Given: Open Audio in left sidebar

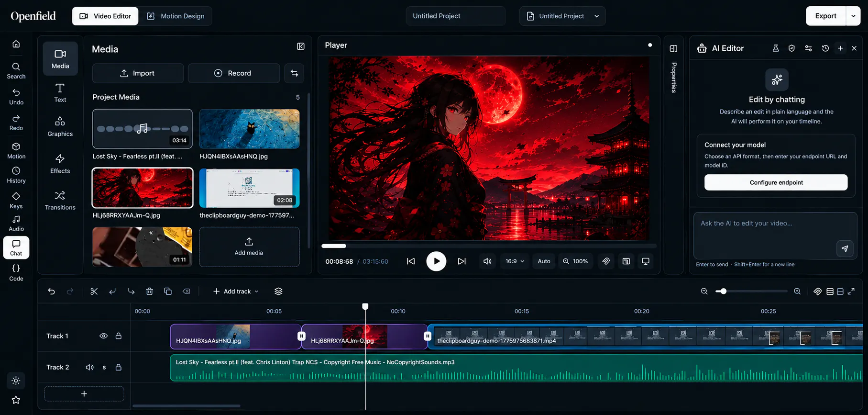Looking at the screenshot, I should point(16,223).
